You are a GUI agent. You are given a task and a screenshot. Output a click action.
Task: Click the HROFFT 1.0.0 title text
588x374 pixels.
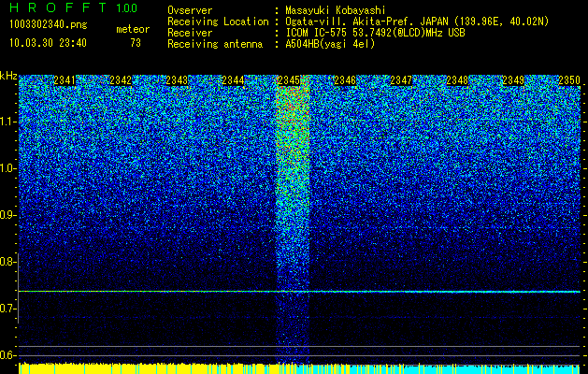pyautogui.click(x=74, y=7)
